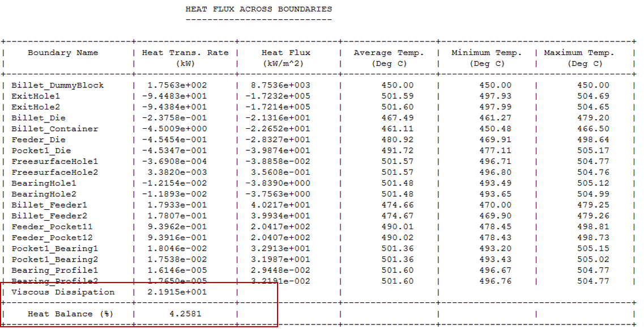Select the "Heat Trans. Rate" column header
The width and height of the screenshot is (644, 329).
pos(185,53)
